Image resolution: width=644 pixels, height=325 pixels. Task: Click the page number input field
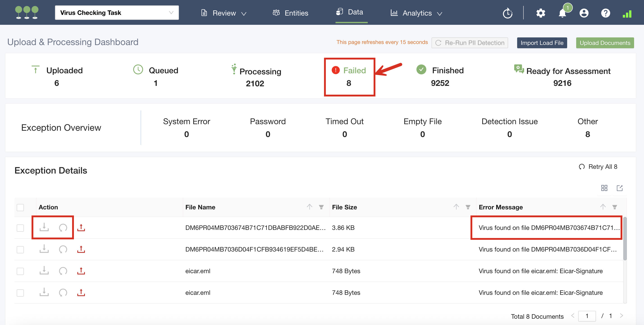coord(587,316)
